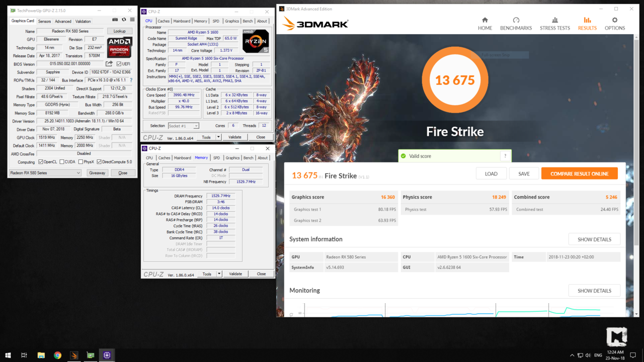Click the Ryzen 5 logo in CPU-Z
The height and width of the screenshot is (362, 644).
(256, 41)
